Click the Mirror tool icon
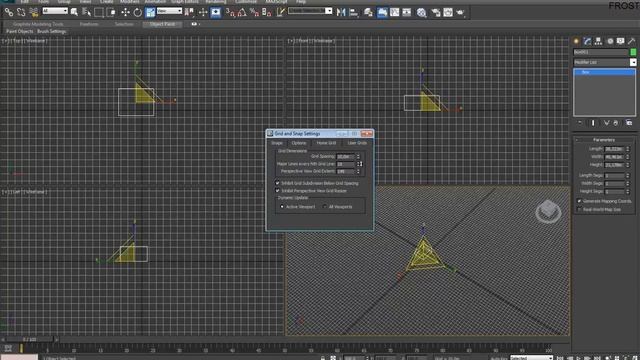640x360 pixels. 341,12
